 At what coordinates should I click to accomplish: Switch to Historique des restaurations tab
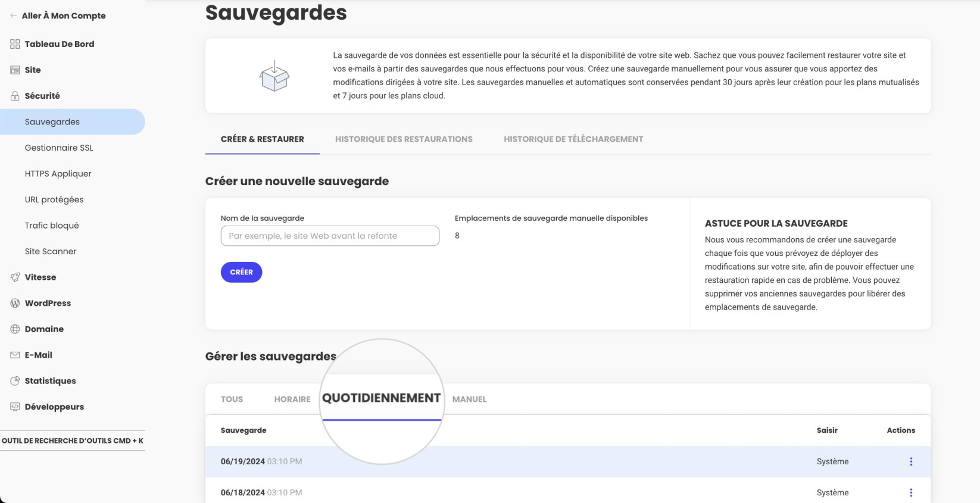[404, 139]
